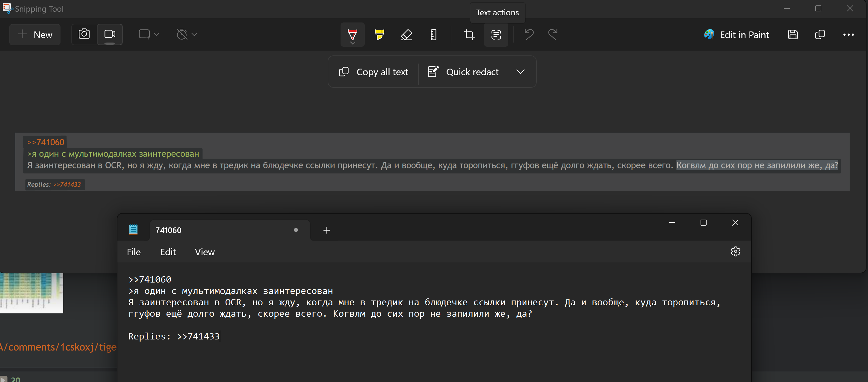Switch to video Record mode
The height and width of the screenshot is (382, 868).
[110, 34]
